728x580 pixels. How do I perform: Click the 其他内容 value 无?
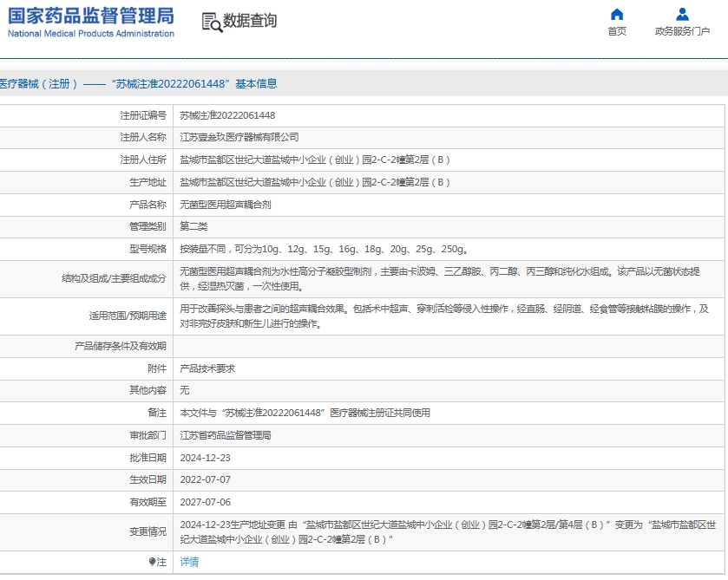[184, 390]
